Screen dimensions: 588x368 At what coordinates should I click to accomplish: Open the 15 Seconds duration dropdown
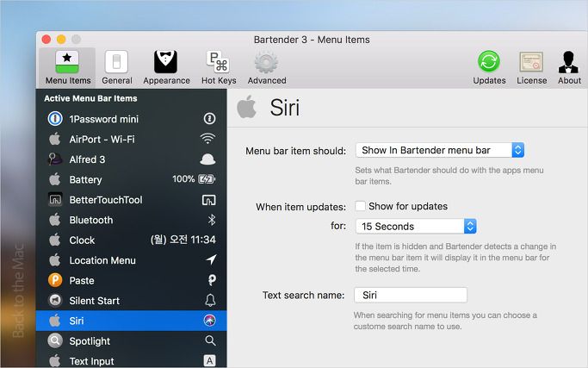tap(416, 227)
